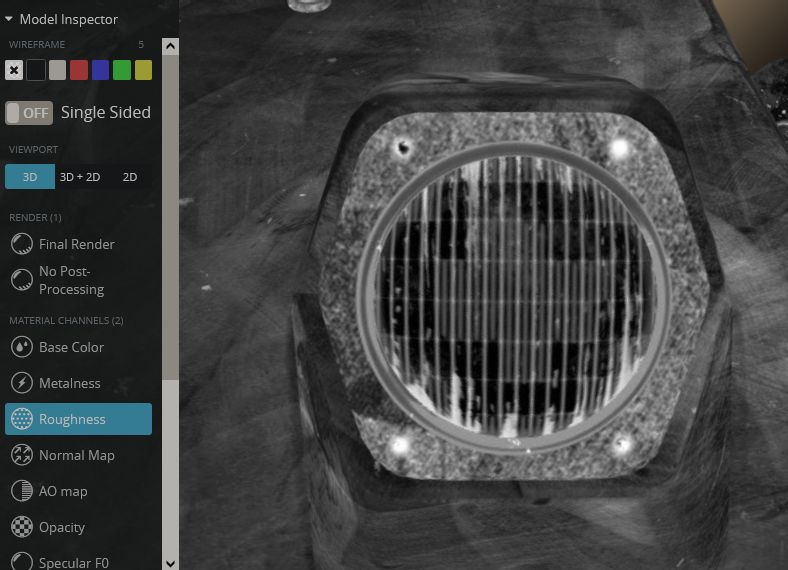Click the MATERIAL CHANNELS (2) heading
The width and height of the screenshot is (788, 570).
[66, 320]
